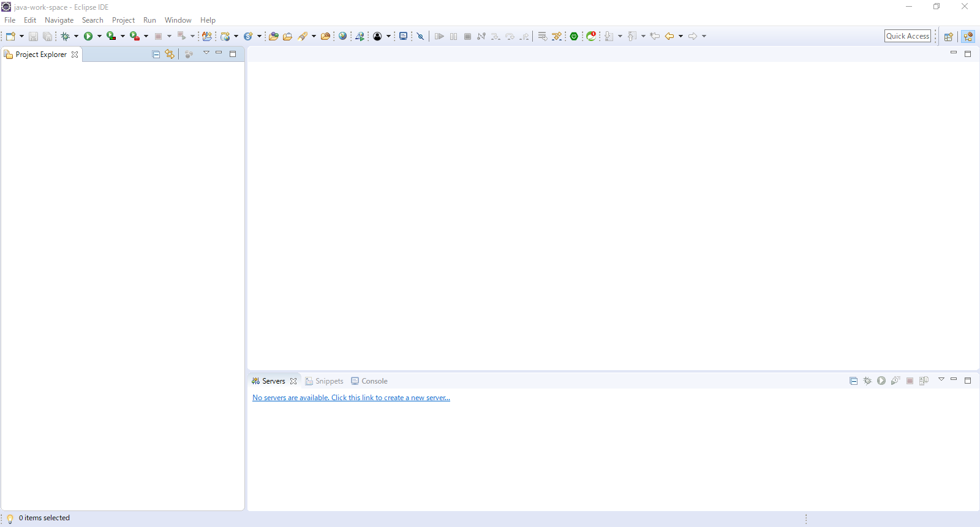
Task: Switch to the Snippets tab
Action: 325,381
